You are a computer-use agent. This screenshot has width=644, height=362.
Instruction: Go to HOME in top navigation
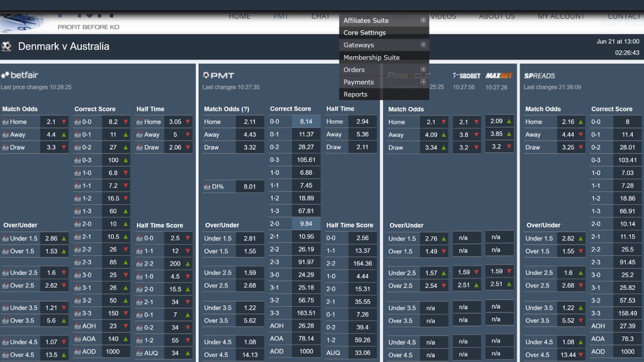pos(239,16)
